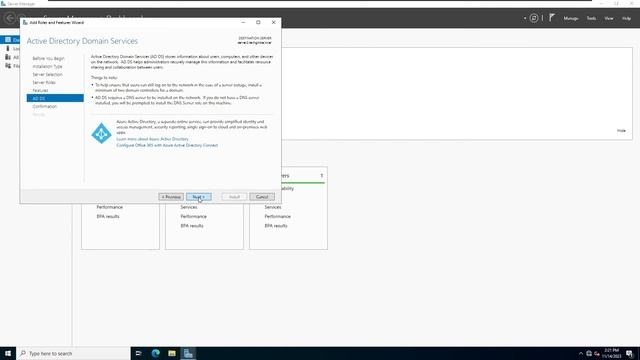Select AD DS wizard step
640x360 pixels.
55,98
